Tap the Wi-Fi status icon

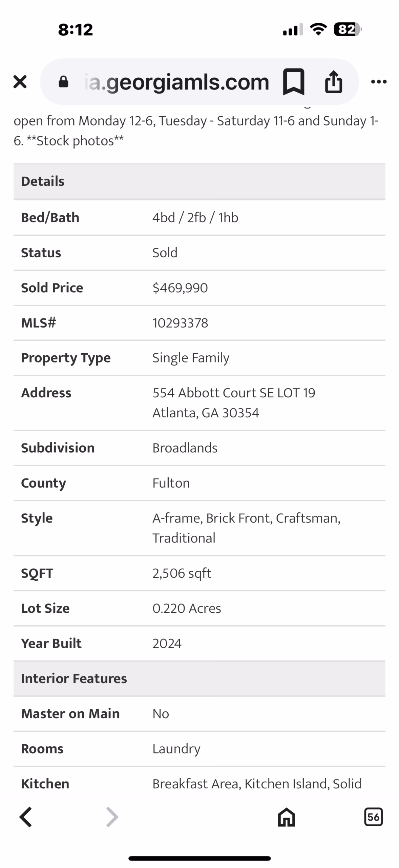[318, 29]
